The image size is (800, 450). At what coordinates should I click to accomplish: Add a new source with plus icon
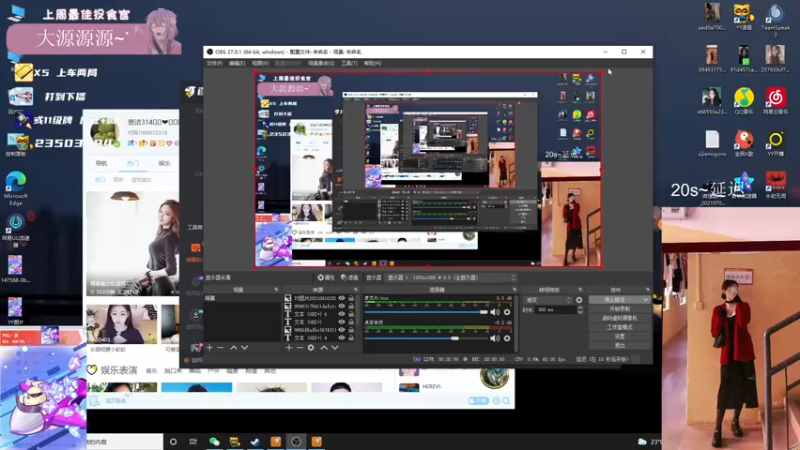coord(289,347)
